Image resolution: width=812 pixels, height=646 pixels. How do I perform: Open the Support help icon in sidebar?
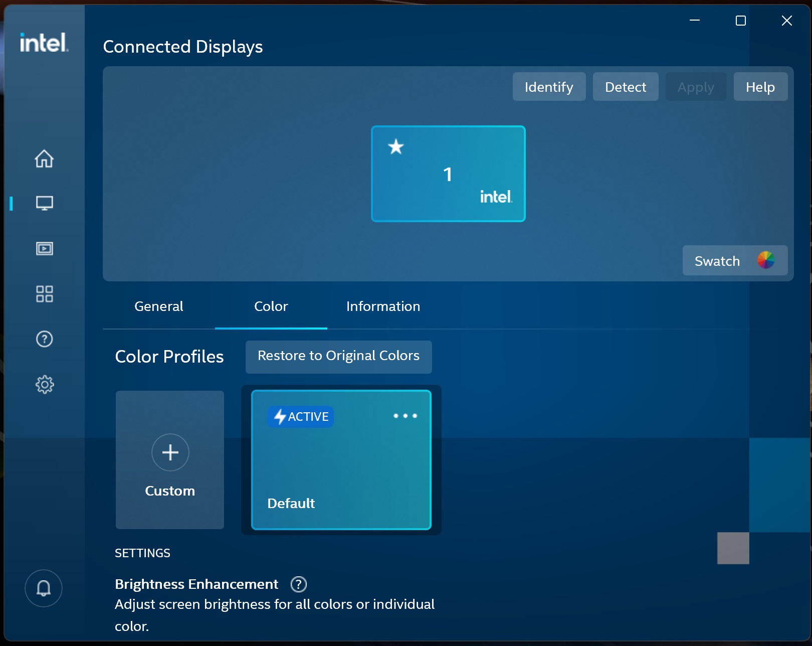click(45, 339)
